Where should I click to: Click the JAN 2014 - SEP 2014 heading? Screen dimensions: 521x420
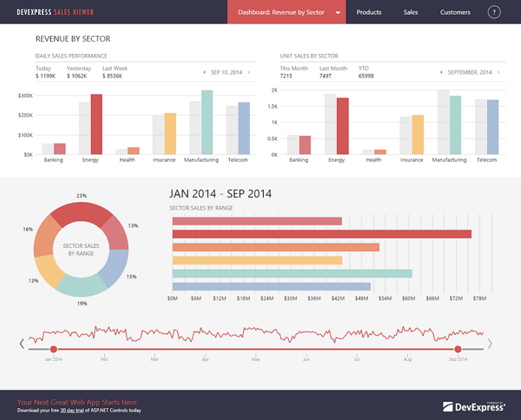pyautogui.click(x=220, y=193)
